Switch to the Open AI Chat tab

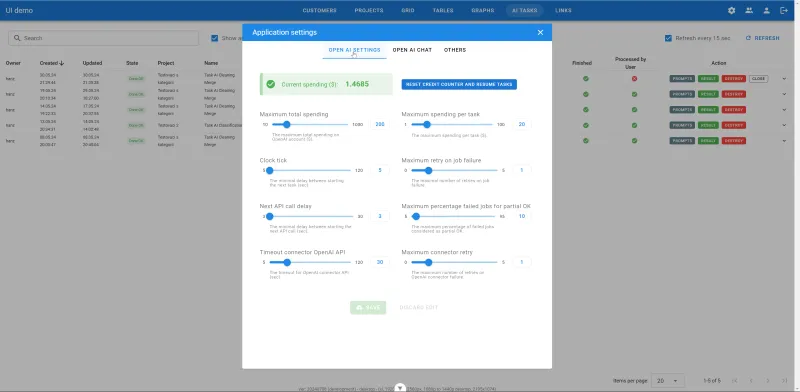point(412,50)
